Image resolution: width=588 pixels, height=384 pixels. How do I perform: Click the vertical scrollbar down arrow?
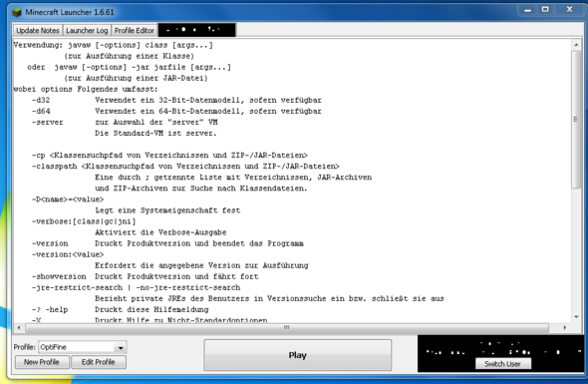[576, 317]
